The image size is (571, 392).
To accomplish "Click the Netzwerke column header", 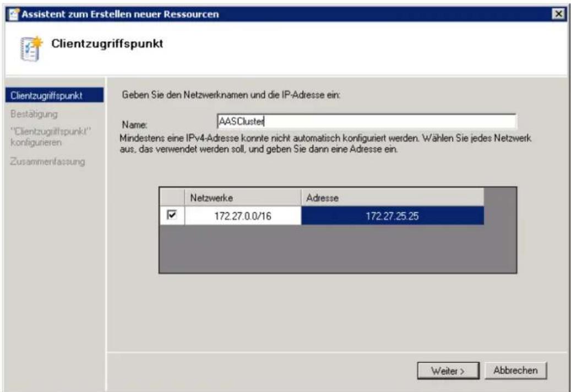I will click(243, 198).
